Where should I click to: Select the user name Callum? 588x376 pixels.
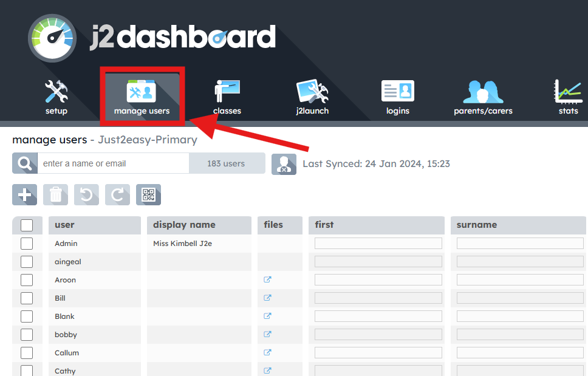tap(67, 353)
